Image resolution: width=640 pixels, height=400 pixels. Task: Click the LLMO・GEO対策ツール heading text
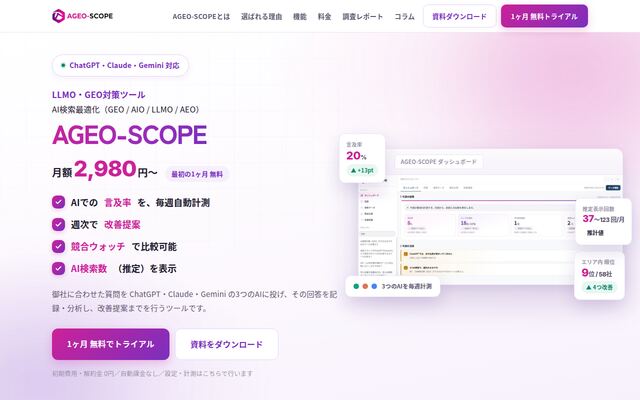coord(99,95)
